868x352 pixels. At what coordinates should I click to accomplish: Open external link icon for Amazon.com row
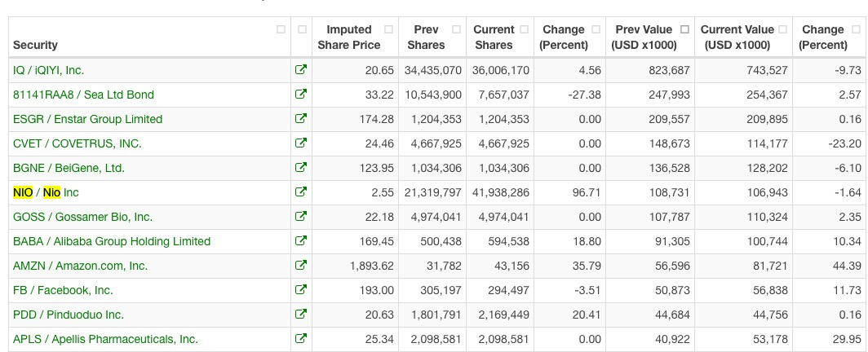300,265
